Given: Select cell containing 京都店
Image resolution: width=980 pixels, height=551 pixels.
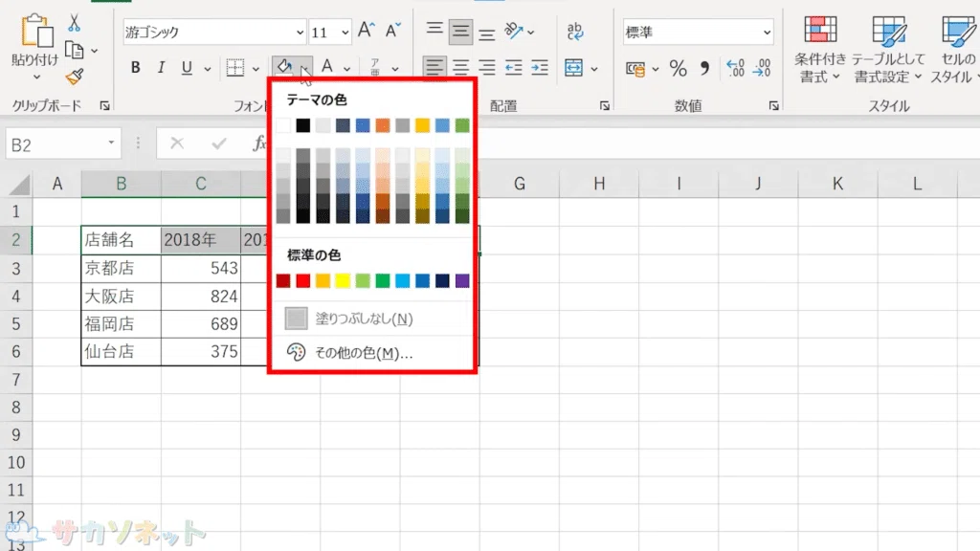Looking at the screenshot, I should pos(121,268).
